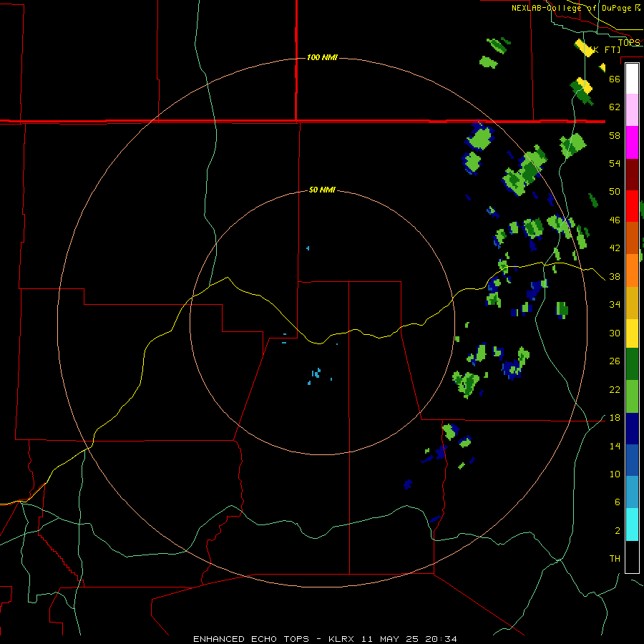Click the bright red 46 legend swatch

point(632,206)
